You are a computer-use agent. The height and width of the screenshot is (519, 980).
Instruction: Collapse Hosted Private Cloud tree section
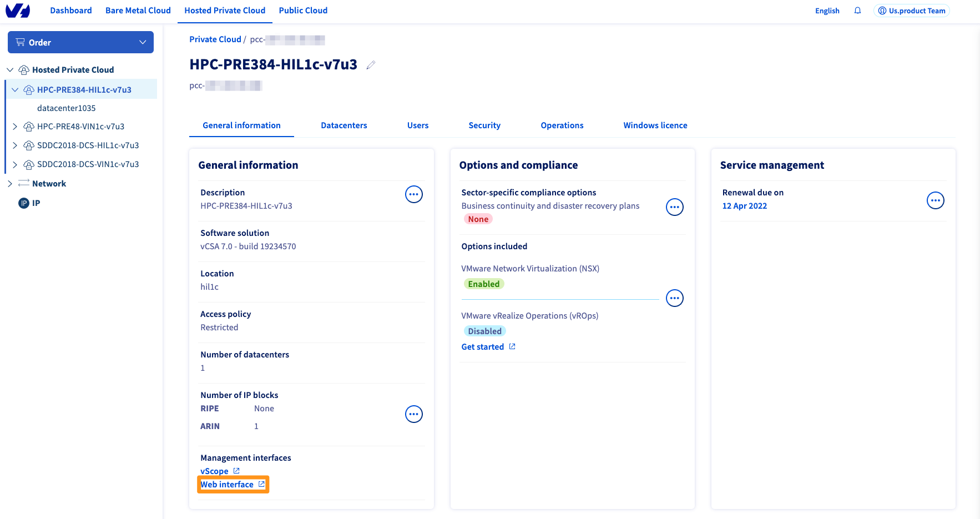pos(10,70)
